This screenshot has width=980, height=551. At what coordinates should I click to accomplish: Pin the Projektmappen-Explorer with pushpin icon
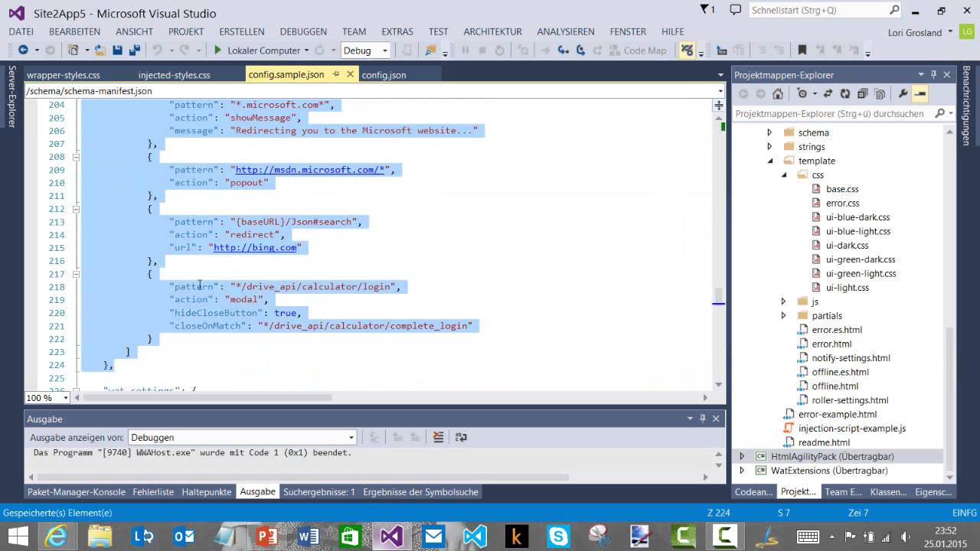pyautogui.click(x=933, y=75)
